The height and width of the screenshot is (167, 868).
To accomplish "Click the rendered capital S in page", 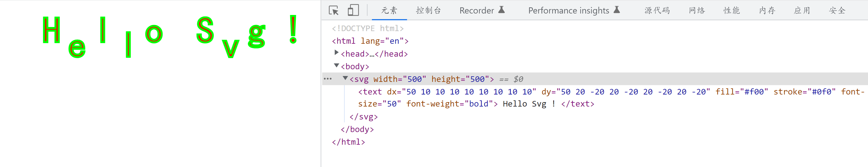I will tap(205, 30).
